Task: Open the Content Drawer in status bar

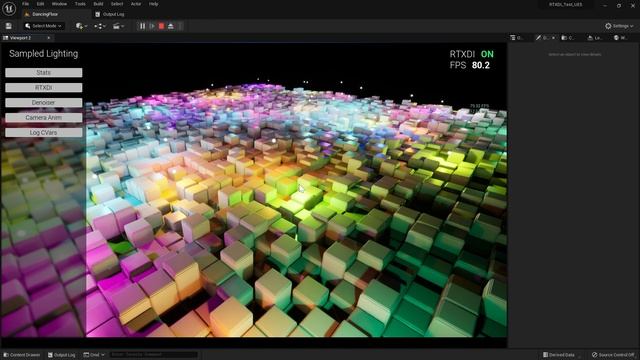Action: (x=22, y=355)
